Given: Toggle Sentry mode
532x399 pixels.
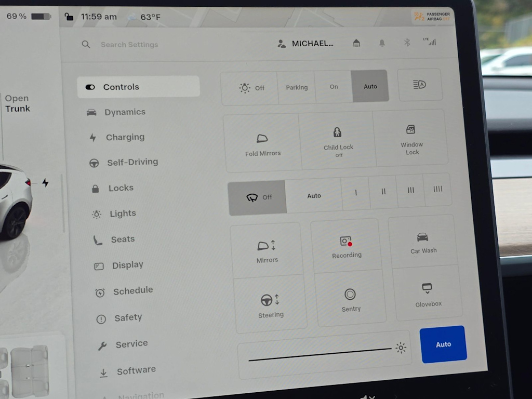Looking at the screenshot, I should (x=351, y=300).
